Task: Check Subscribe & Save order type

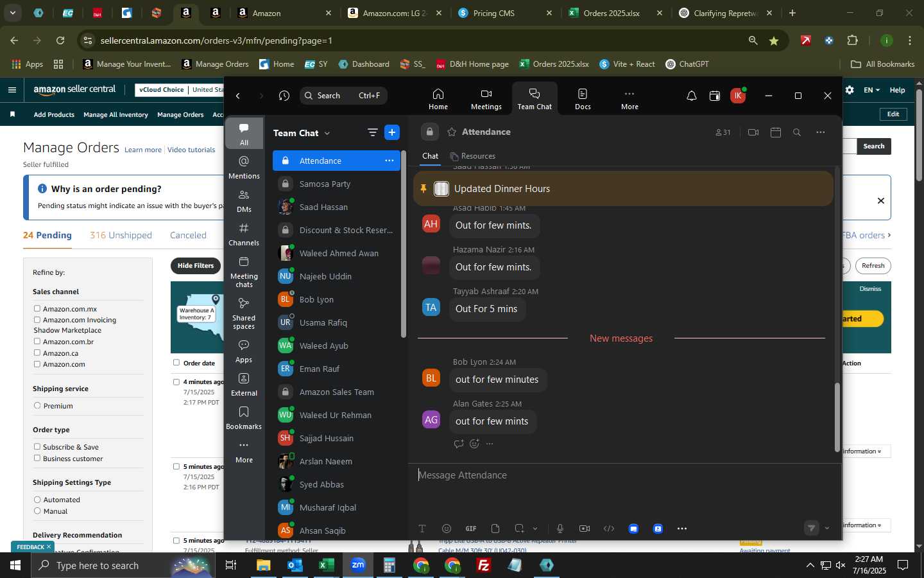Action: (x=37, y=446)
